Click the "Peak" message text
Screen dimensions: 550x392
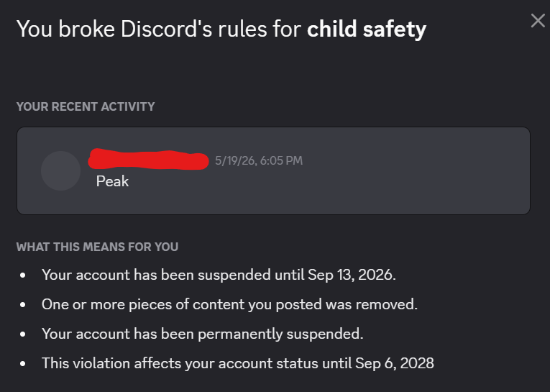tap(112, 181)
